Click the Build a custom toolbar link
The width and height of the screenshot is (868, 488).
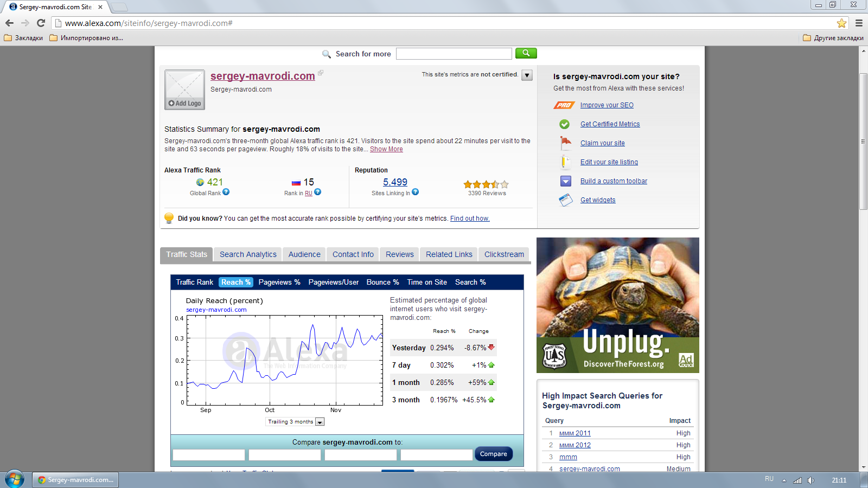tap(614, 181)
